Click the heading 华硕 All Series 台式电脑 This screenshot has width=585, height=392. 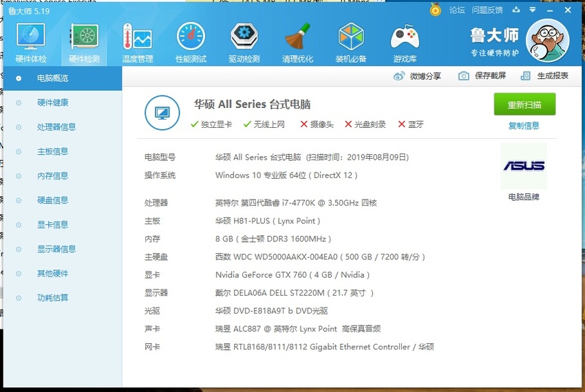252,105
